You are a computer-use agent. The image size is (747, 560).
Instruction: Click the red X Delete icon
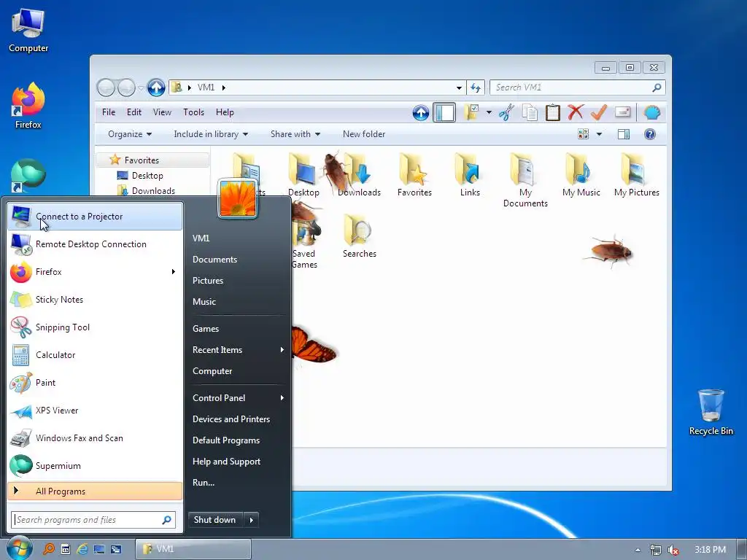(x=576, y=112)
